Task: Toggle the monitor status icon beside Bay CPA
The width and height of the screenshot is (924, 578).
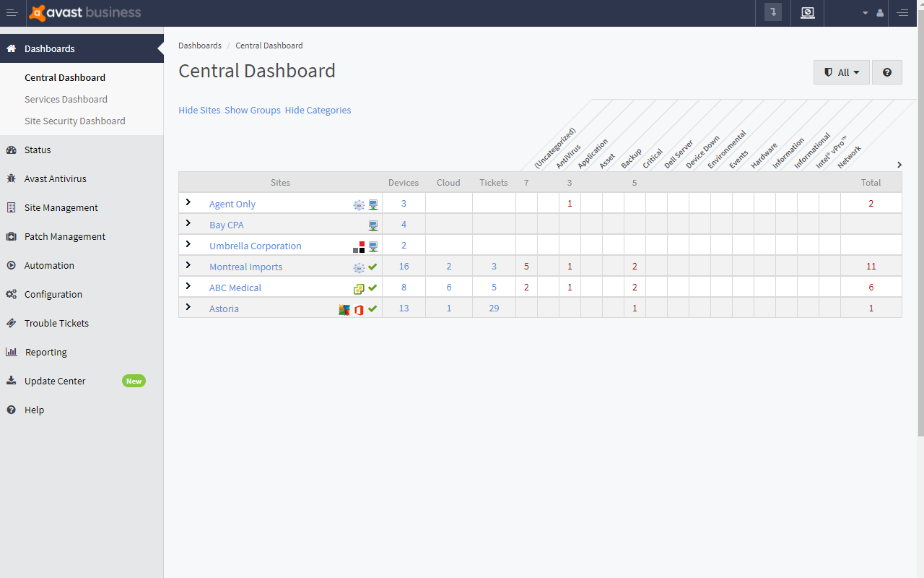Action: point(372,225)
